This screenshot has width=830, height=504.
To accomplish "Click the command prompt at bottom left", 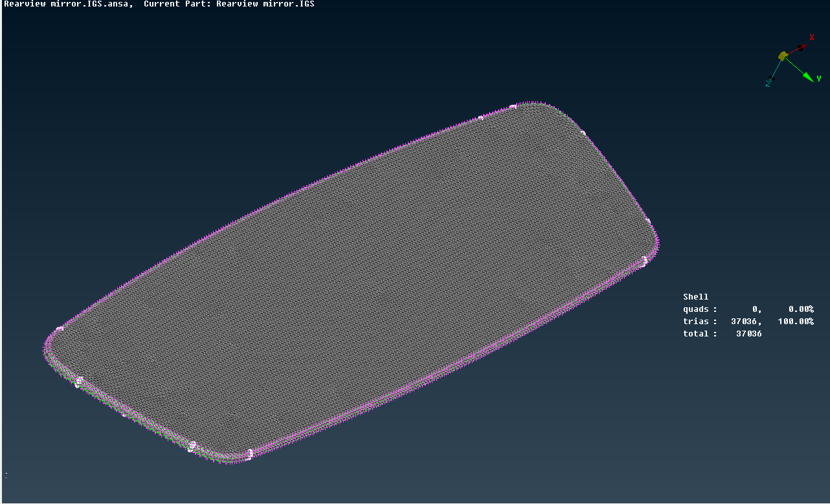I will point(5,475).
